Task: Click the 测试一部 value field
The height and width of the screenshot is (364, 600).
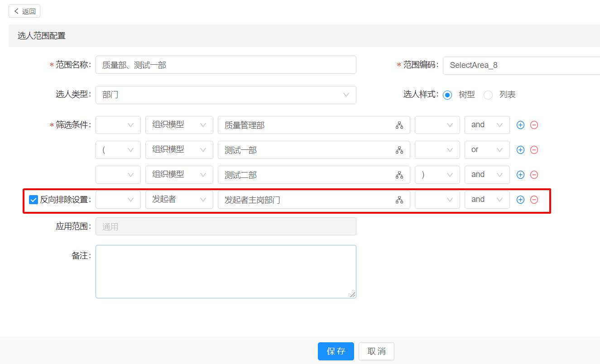Action: pos(314,150)
